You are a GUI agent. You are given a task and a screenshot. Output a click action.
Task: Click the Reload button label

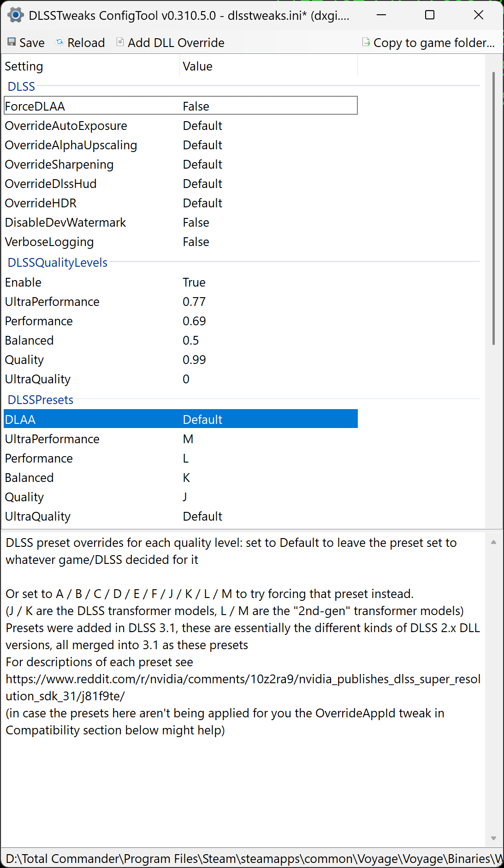coord(86,43)
